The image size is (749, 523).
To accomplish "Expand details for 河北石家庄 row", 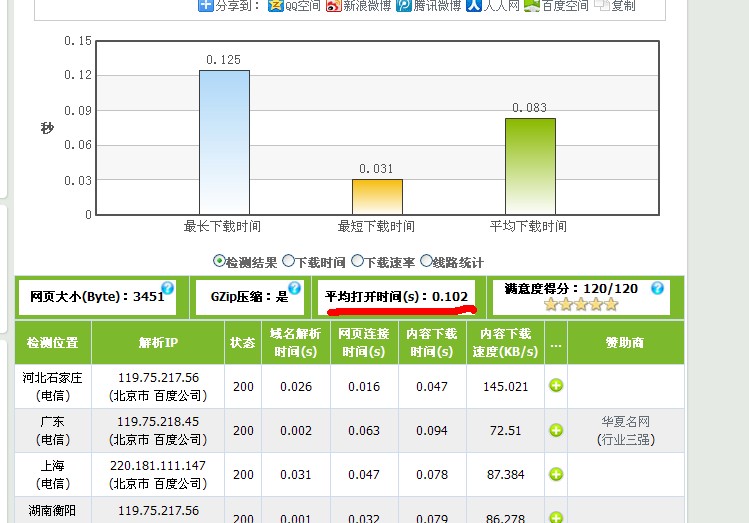I will pos(556,386).
